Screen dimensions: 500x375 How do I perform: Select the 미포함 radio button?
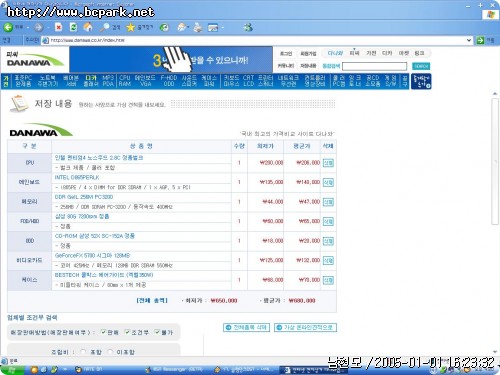[x=110, y=352]
